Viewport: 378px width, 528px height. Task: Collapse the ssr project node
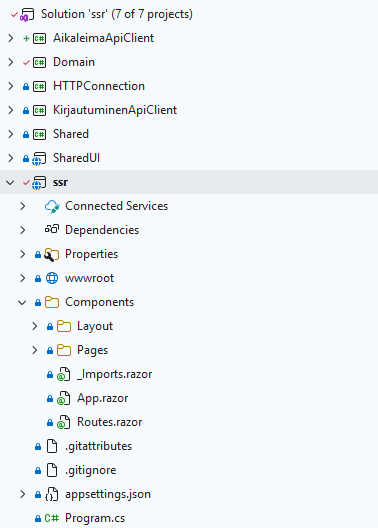point(10,183)
